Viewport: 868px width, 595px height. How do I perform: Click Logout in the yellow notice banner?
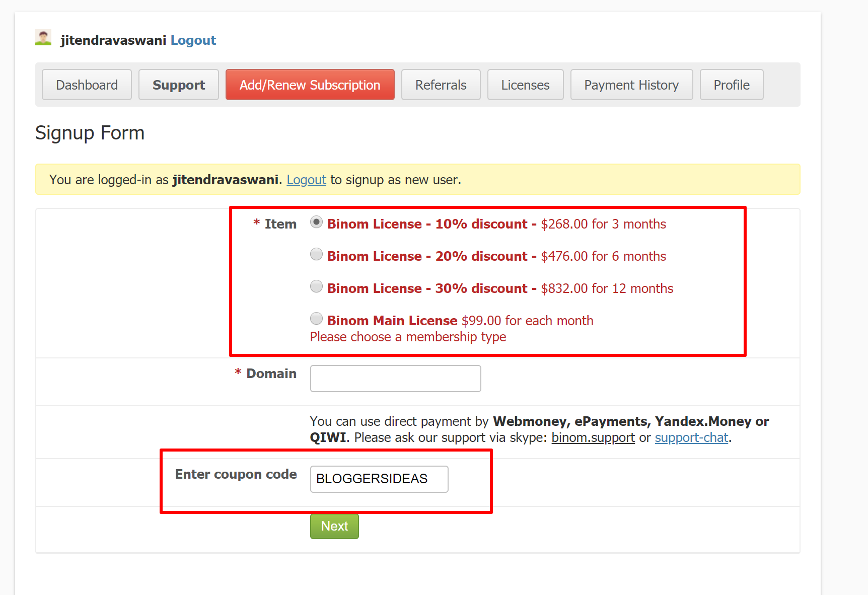[x=306, y=180]
